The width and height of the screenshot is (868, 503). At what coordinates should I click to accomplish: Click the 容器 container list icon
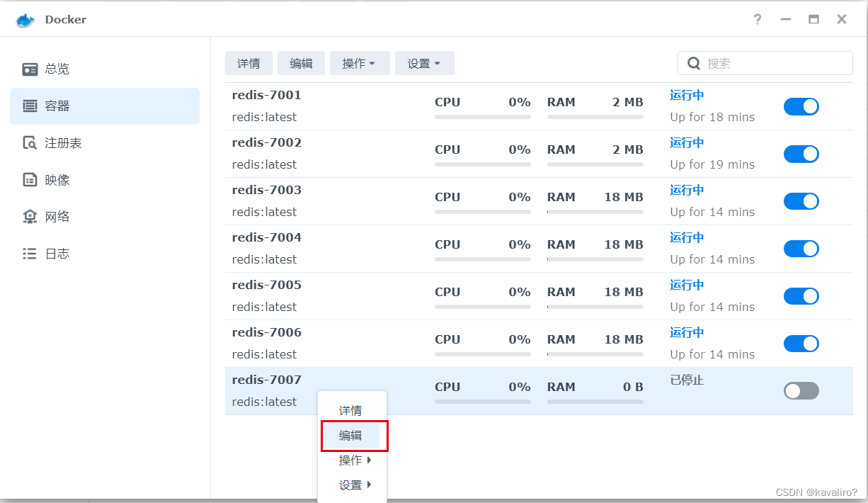(x=30, y=106)
